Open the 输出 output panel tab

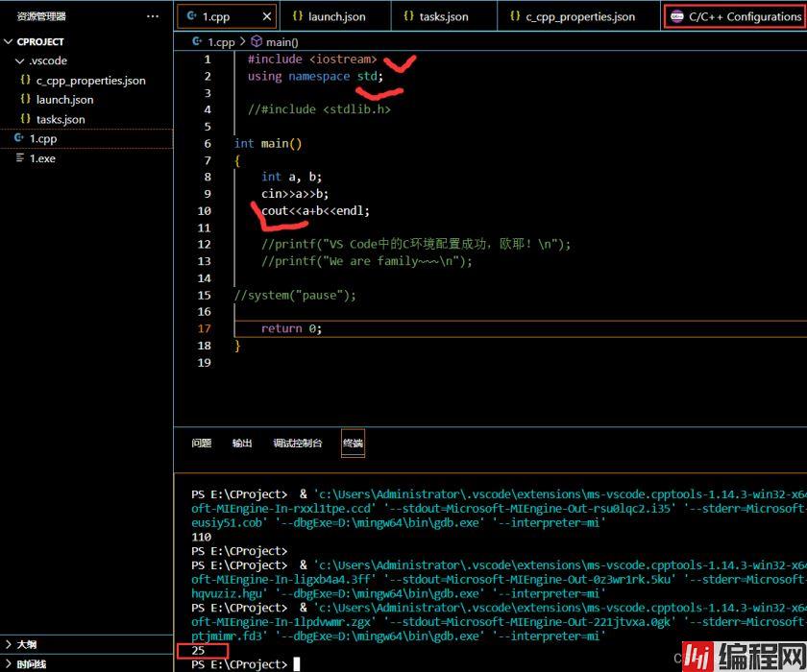(242, 444)
